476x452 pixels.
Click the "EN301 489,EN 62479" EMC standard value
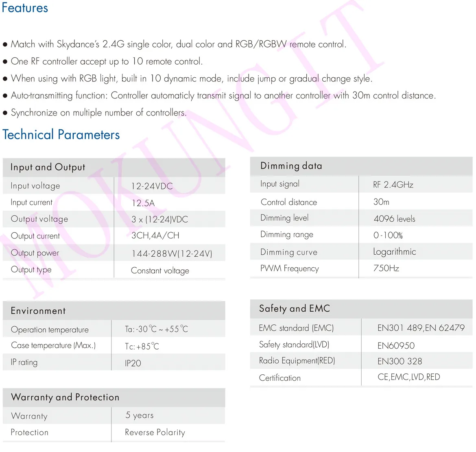click(x=421, y=328)
